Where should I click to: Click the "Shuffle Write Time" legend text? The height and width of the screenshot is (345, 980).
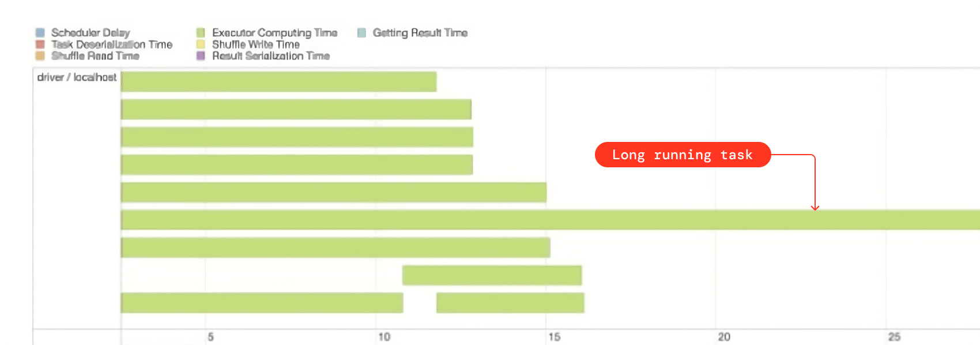coord(255,44)
